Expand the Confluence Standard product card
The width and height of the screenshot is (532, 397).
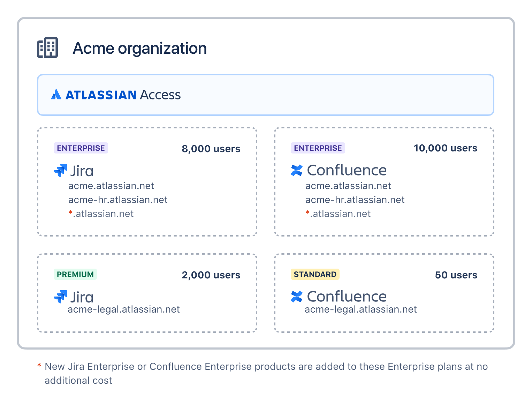pyautogui.click(x=384, y=292)
